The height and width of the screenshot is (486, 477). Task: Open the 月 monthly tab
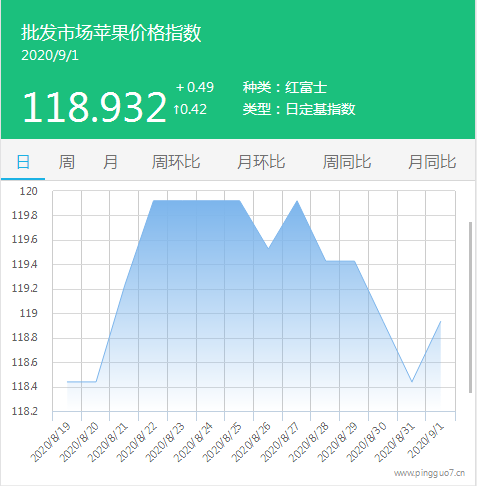click(110, 162)
